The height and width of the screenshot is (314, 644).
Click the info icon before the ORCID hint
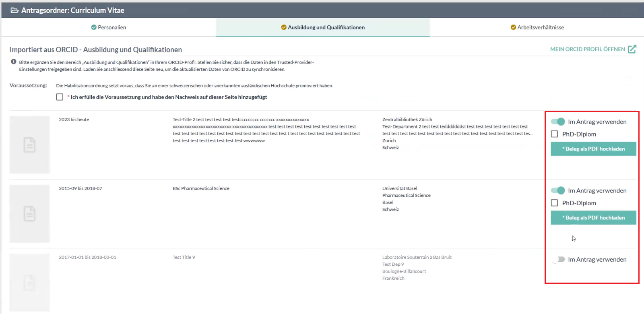tap(14, 62)
